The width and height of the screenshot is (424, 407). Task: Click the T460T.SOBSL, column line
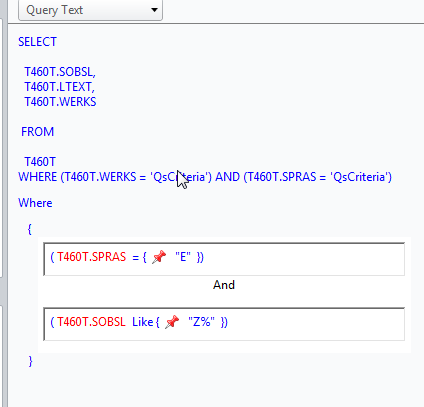pos(60,72)
